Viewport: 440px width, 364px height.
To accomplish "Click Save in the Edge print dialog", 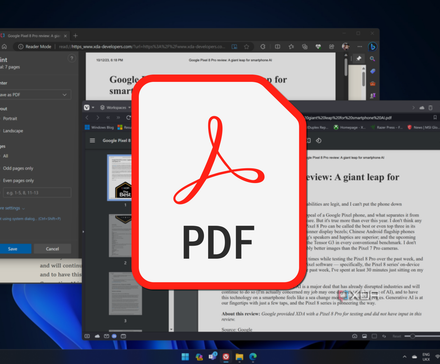I will click(13, 249).
